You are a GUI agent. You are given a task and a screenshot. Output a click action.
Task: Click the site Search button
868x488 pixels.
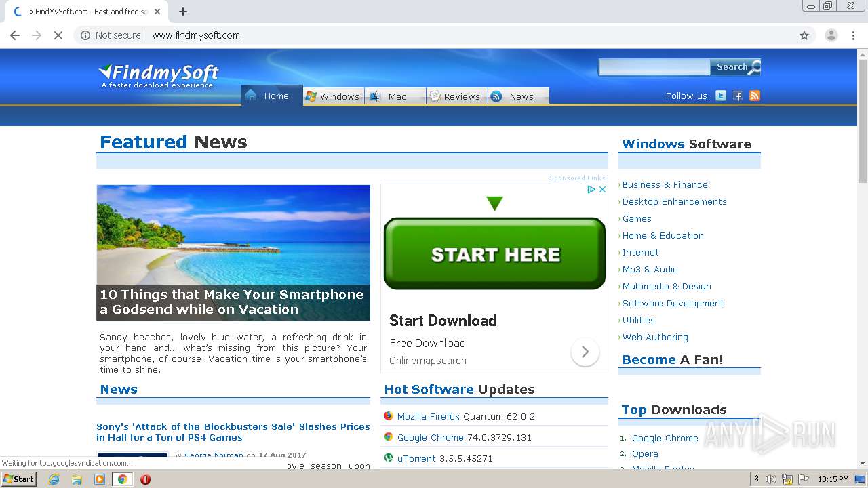pos(736,66)
